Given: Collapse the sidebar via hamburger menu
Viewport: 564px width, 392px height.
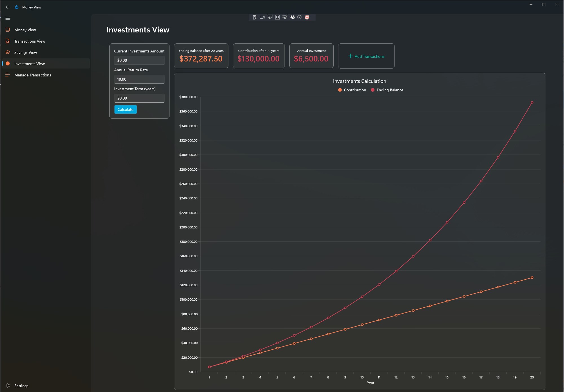Looking at the screenshot, I should click(x=8, y=18).
